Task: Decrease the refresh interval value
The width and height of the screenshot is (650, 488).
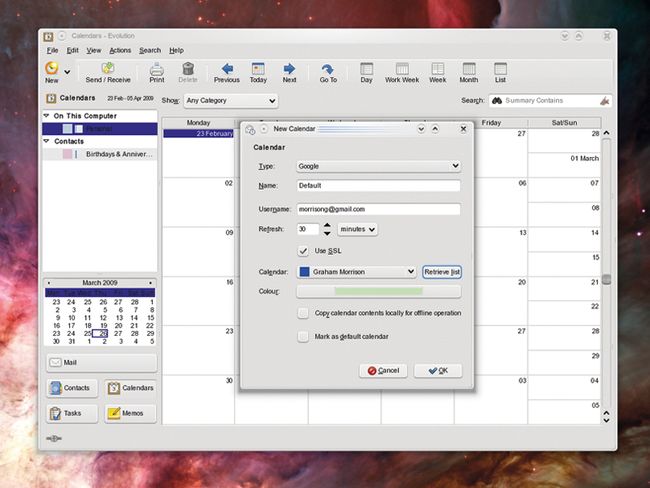Action: [327, 233]
